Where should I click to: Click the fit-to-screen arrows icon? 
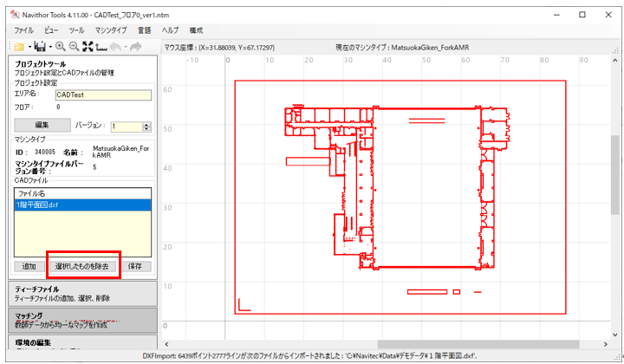(x=88, y=45)
